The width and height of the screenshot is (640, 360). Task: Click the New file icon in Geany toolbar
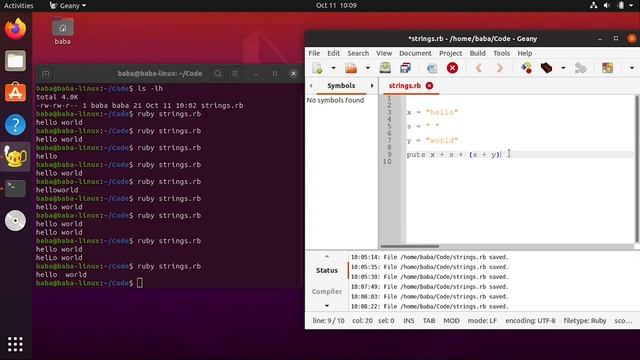click(318, 68)
